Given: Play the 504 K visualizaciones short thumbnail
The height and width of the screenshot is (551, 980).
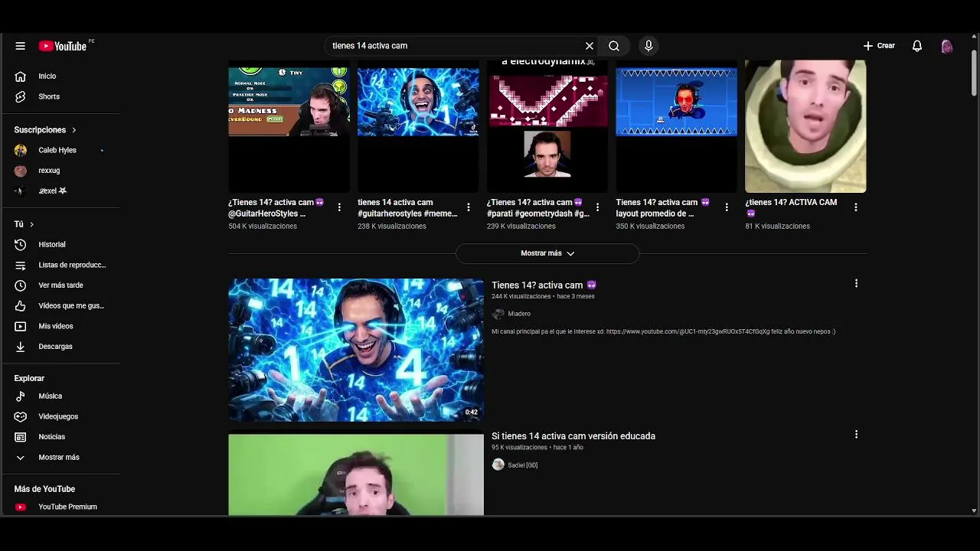Looking at the screenshot, I should (289, 126).
